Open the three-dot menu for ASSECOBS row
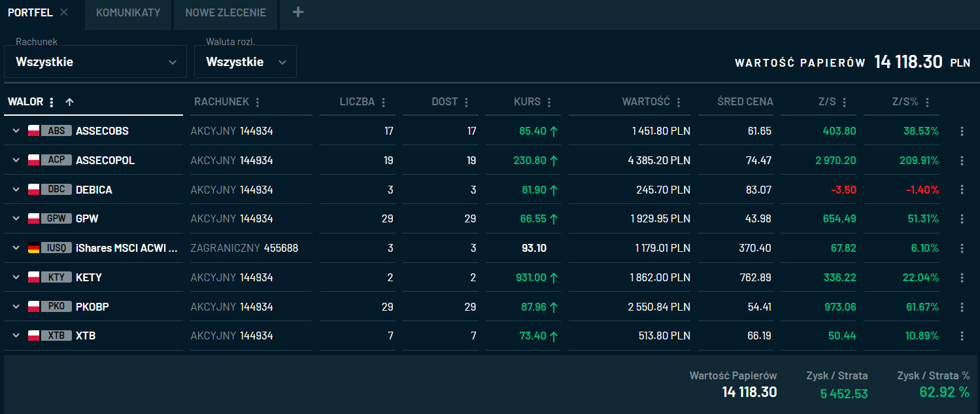The height and width of the screenshot is (414, 980). 961,131
